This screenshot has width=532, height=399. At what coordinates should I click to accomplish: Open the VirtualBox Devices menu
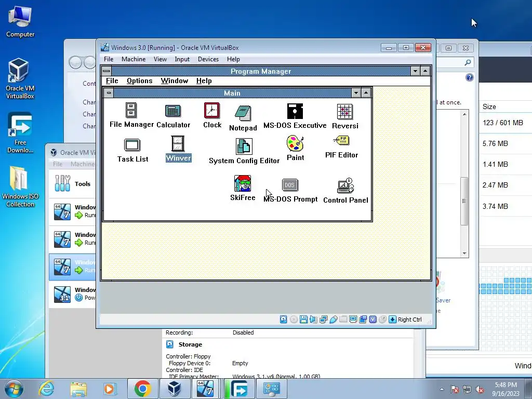[208, 59]
